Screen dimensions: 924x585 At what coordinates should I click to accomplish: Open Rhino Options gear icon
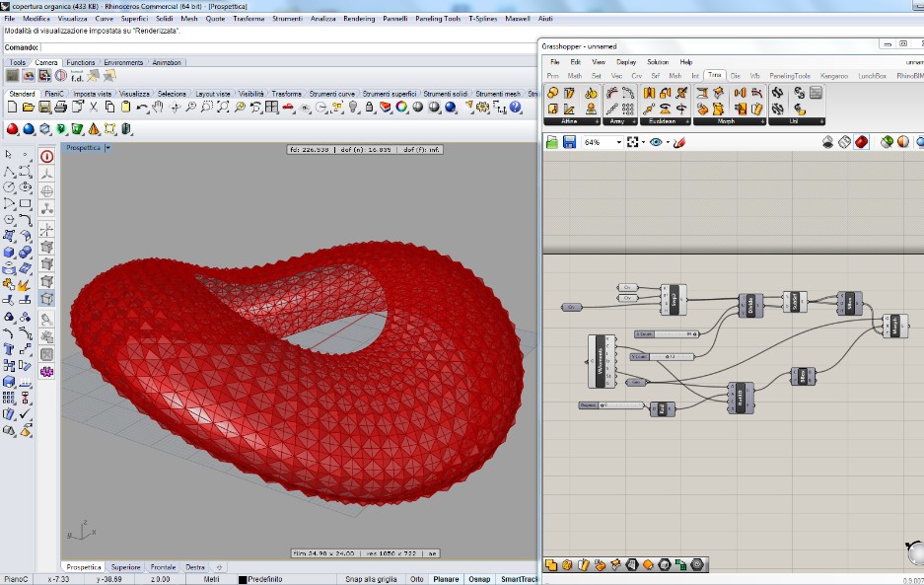(x=483, y=107)
